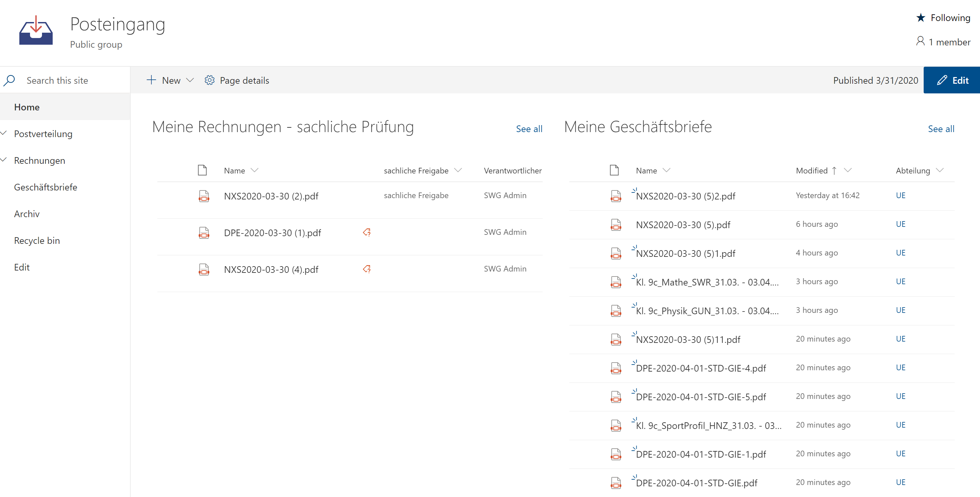Screen dimensions: 980x497
Task: Open Page details gear icon
Action: pyautogui.click(x=209, y=80)
